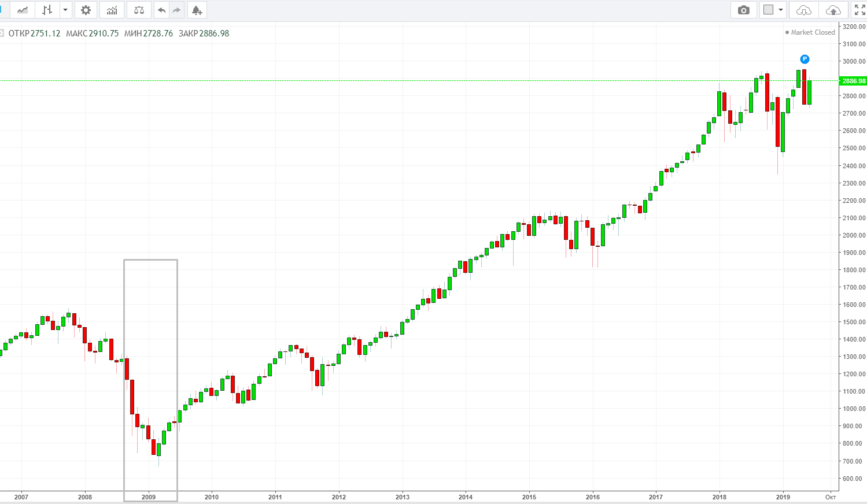Undo the last chart action

[161, 10]
